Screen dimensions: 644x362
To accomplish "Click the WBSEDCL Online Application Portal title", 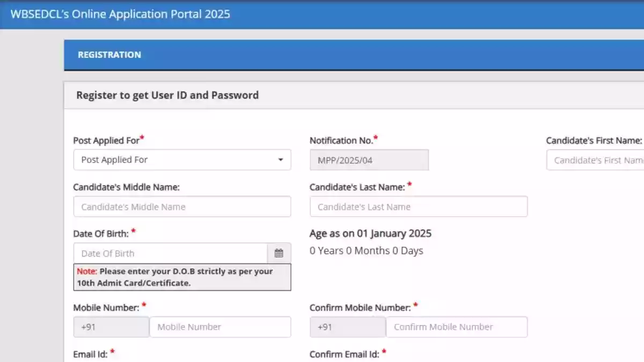I will tap(120, 14).
